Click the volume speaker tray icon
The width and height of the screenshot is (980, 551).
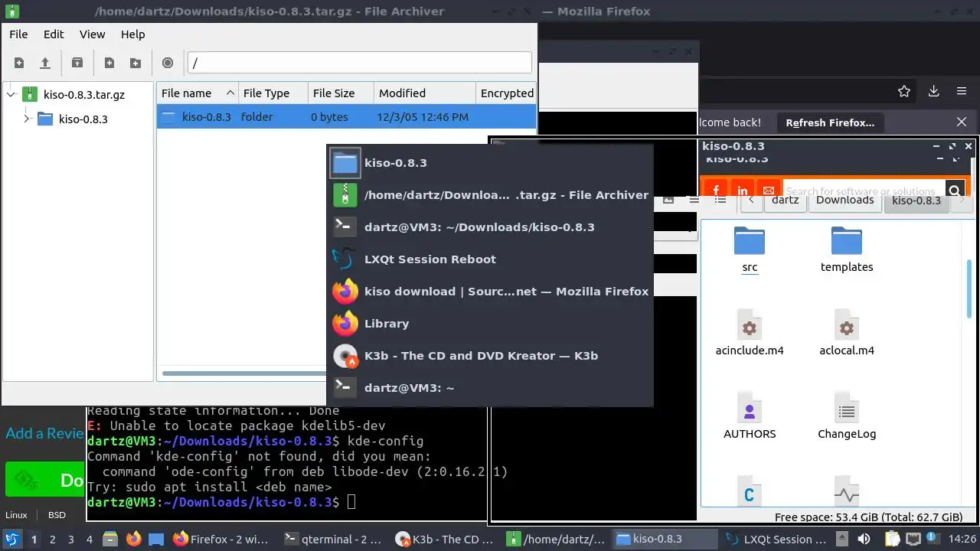[x=864, y=539]
